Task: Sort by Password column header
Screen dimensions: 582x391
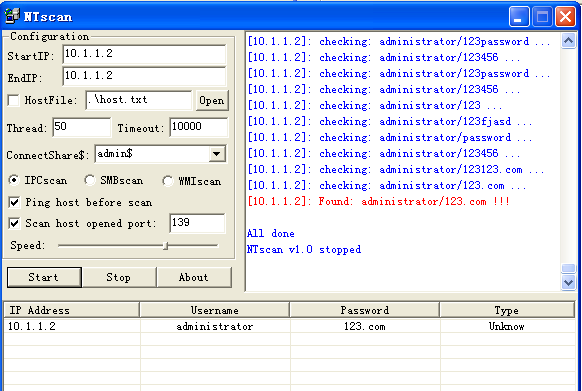Action: [364, 310]
